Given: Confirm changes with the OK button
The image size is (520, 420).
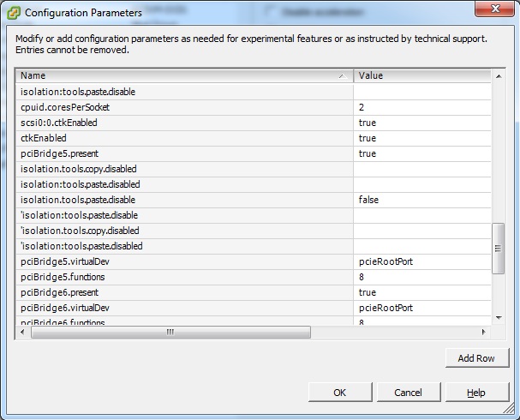Looking at the screenshot, I should click(340, 393).
